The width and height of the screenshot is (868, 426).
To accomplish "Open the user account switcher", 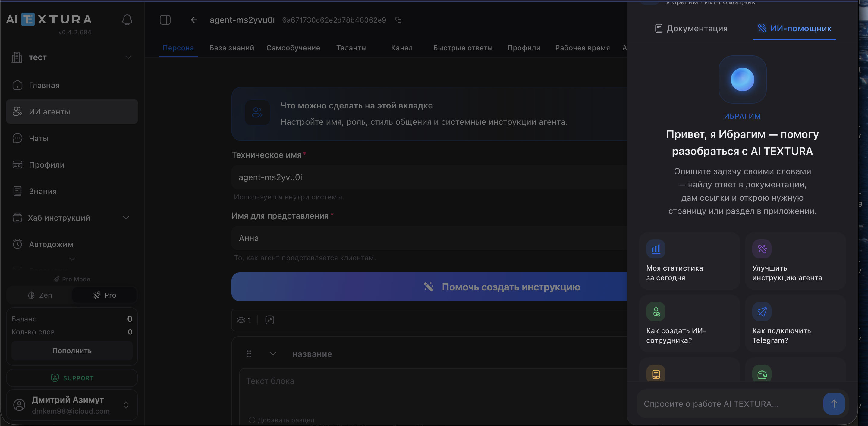I will [126, 405].
